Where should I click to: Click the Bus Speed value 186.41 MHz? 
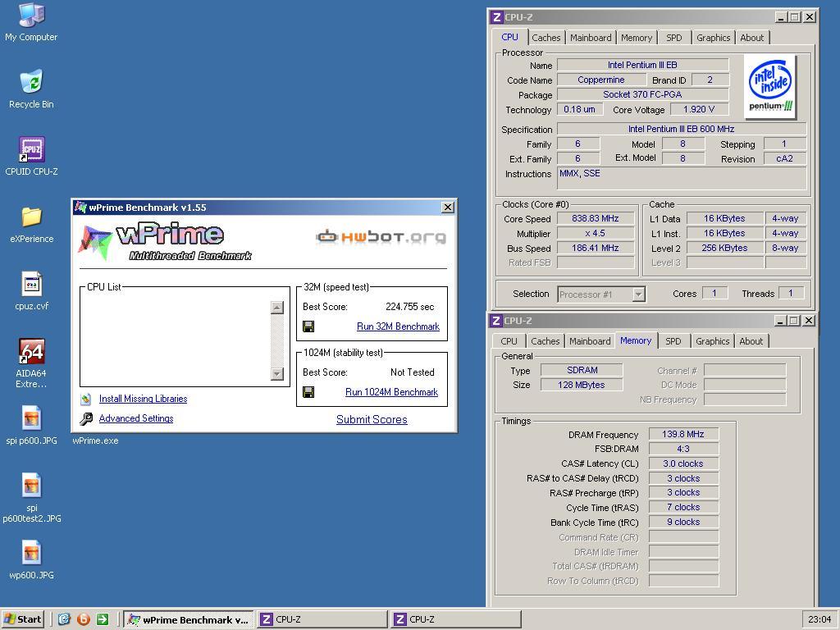click(596, 248)
